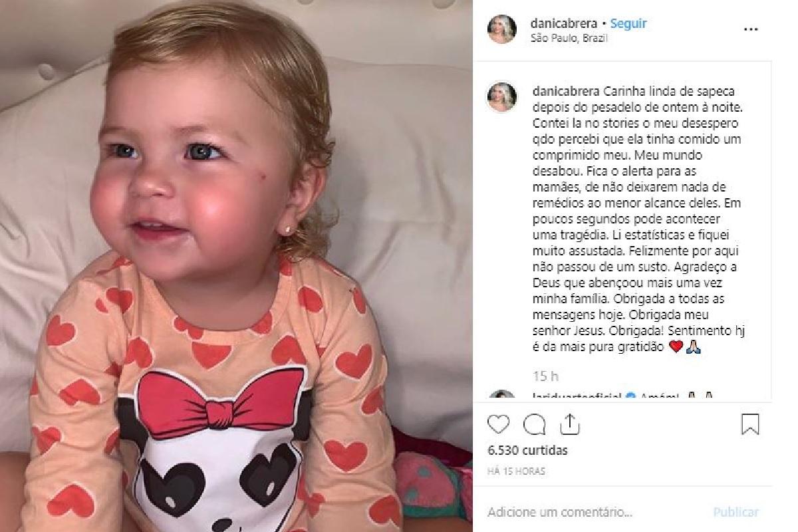Viewport: 798px width, 532px height.
Task: Open the three-dot more options menu
Action: pyautogui.click(x=750, y=30)
